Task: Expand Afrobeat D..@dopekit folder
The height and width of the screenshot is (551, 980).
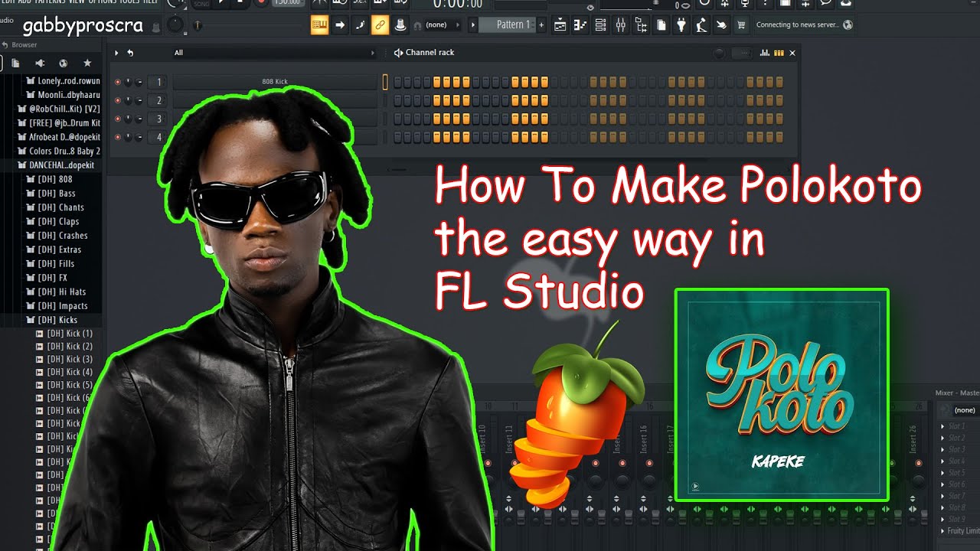Action: coord(59,137)
